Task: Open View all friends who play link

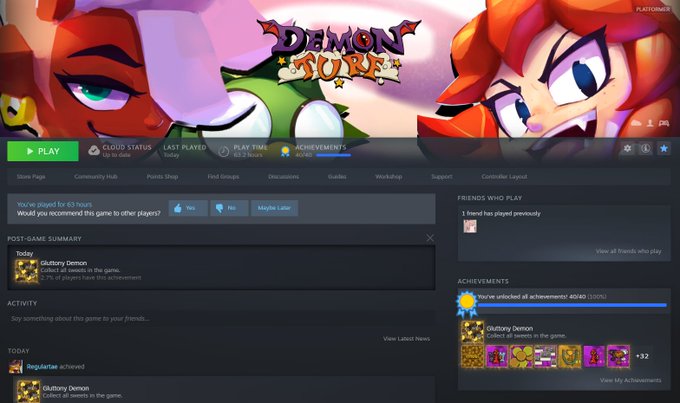Action: (x=628, y=251)
